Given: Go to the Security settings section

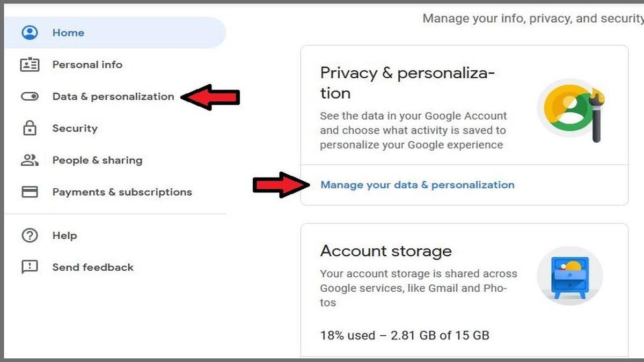Looking at the screenshot, I should [x=75, y=128].
